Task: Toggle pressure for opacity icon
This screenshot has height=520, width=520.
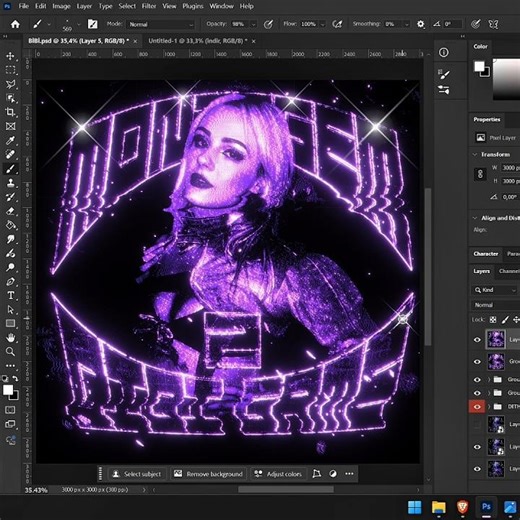Action: point(268,24)
